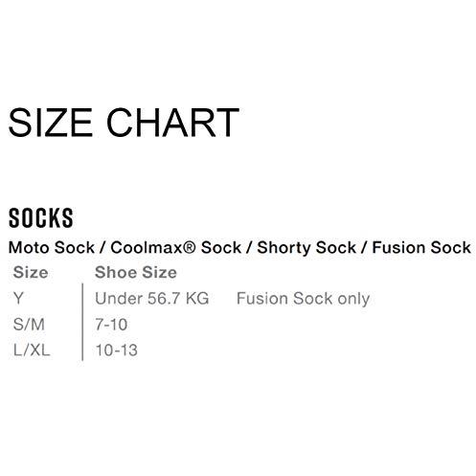
Task: Click the S/M size row label
Action: coord(29,325)
